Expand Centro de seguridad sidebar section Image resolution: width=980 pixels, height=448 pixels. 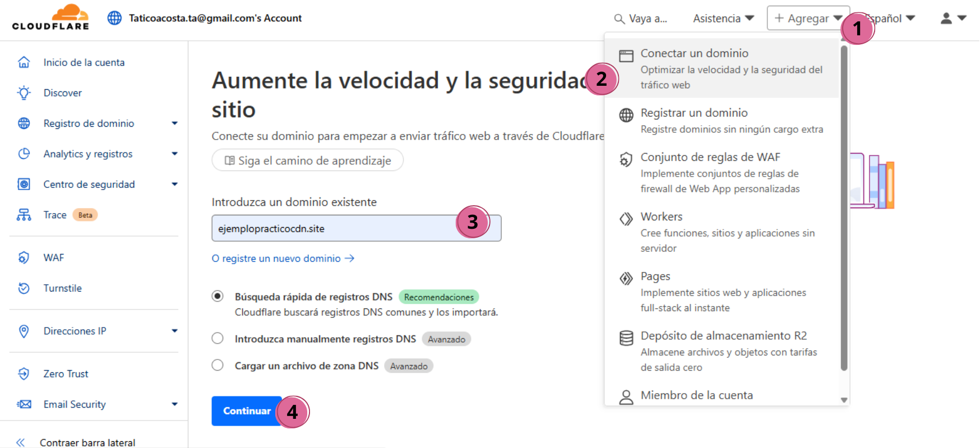[x=174, y=184]
